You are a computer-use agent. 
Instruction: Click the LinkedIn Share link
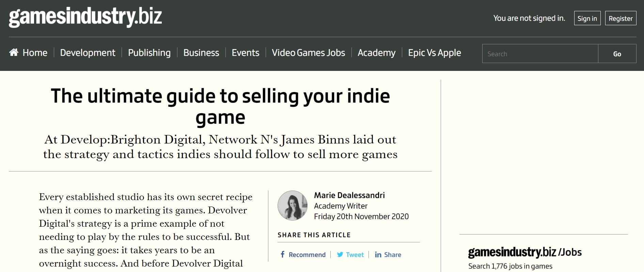coord(393,255)
